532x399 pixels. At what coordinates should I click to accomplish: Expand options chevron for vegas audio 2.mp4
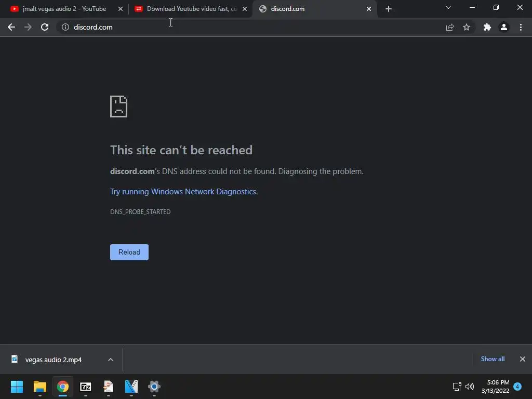tap(110, 360)
